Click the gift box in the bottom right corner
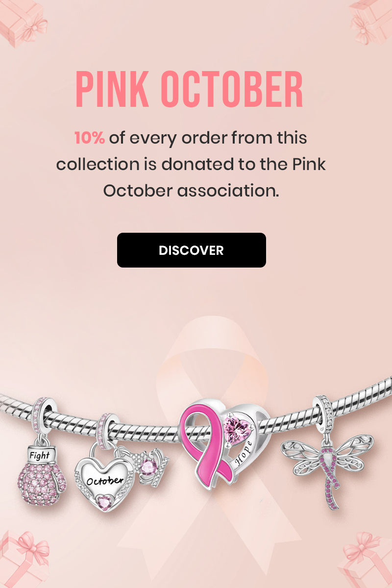This screenshot has height=588, width=392. [x=365, y=560]
